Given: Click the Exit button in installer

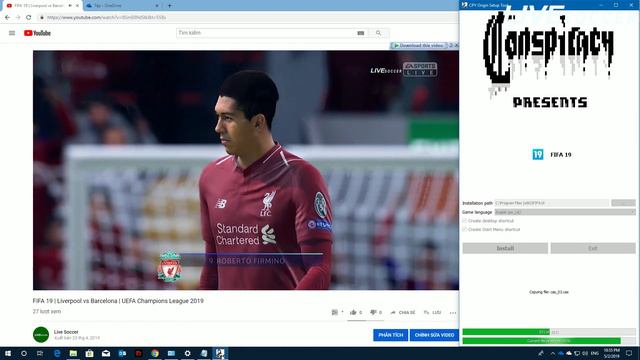Looking at the screenshot, I should tap(593, 248).
